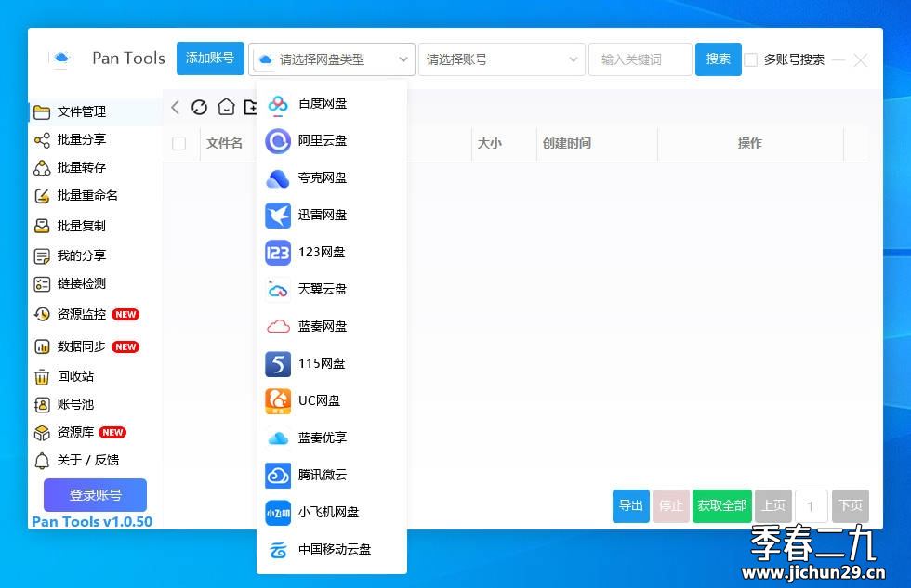Tick the select-all checkbox beside 文件名
The image size is (911, 588).
pyautogui.click(x=178, y=143)
